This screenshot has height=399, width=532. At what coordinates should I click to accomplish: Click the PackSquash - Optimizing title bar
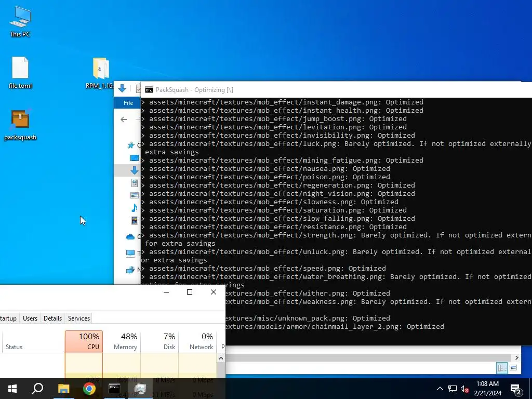click(336, 90)
